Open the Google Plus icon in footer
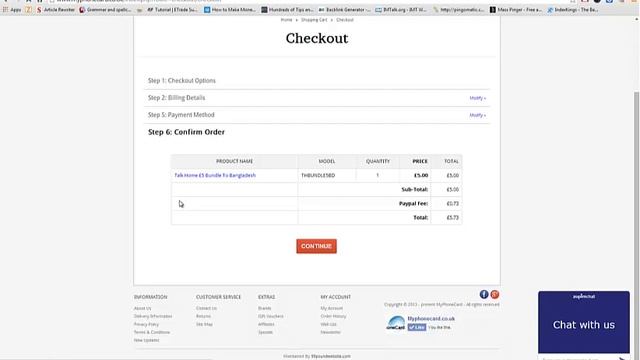640x360 pixels. point(495,294)
